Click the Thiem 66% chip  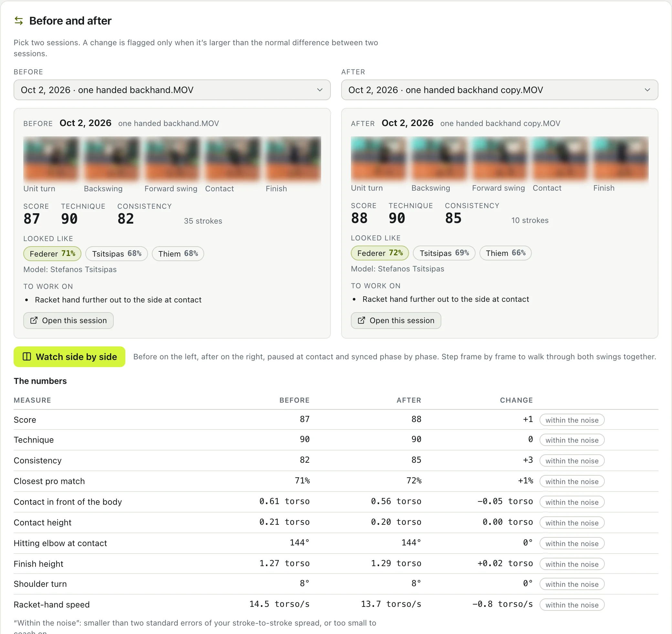[x=505, y=253]
